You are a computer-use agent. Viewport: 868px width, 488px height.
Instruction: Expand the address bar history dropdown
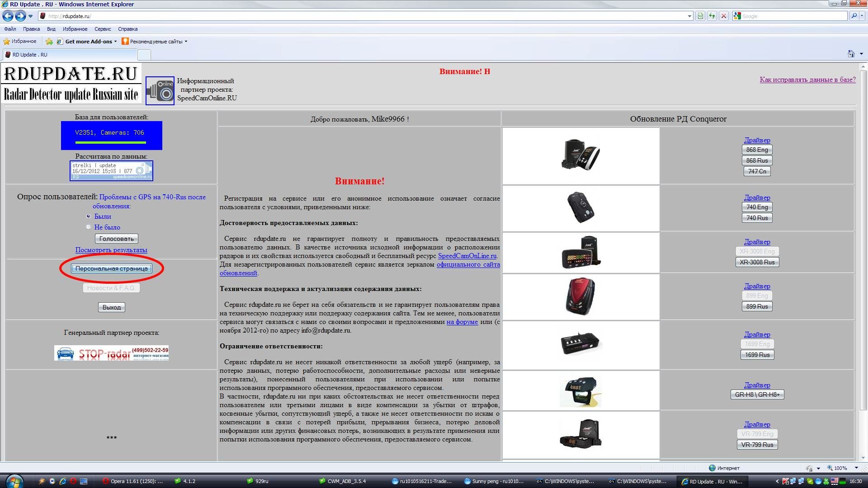coord(689,16)
